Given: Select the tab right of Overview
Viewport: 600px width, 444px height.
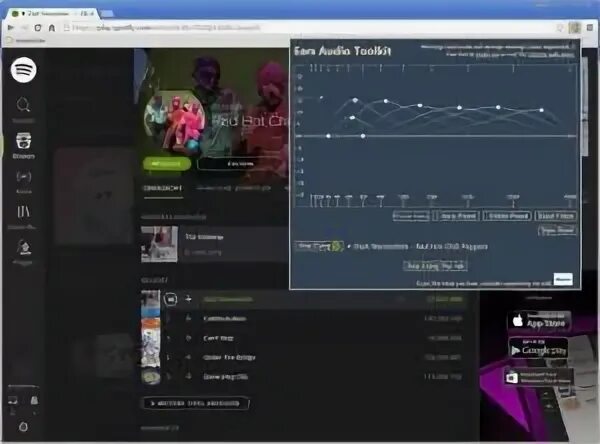Looking at the screenshot, I should (x=233, y=188).
